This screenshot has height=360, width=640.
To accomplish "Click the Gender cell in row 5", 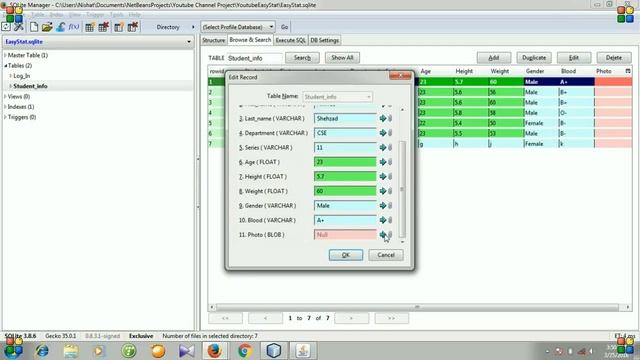I will tap(541, 123).
